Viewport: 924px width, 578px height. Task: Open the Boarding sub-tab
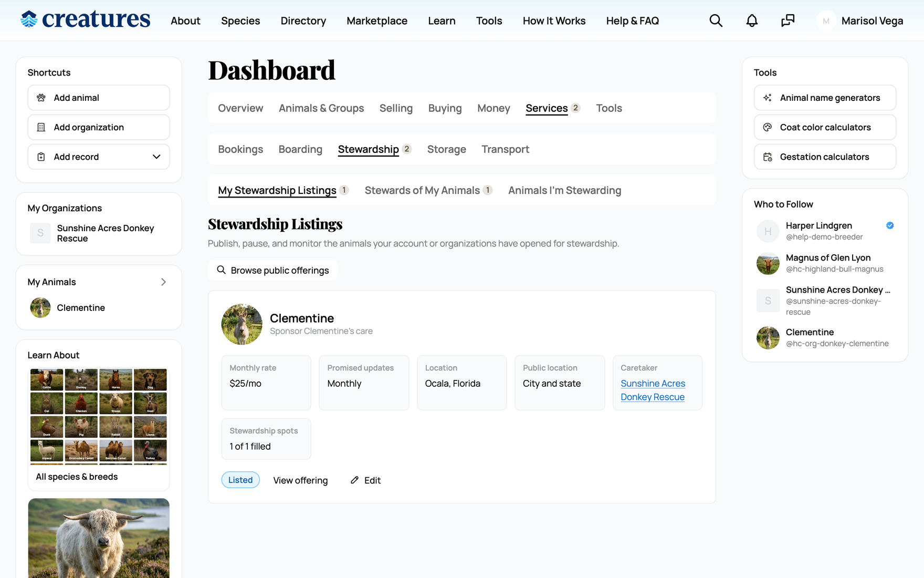tap(300, 149)
